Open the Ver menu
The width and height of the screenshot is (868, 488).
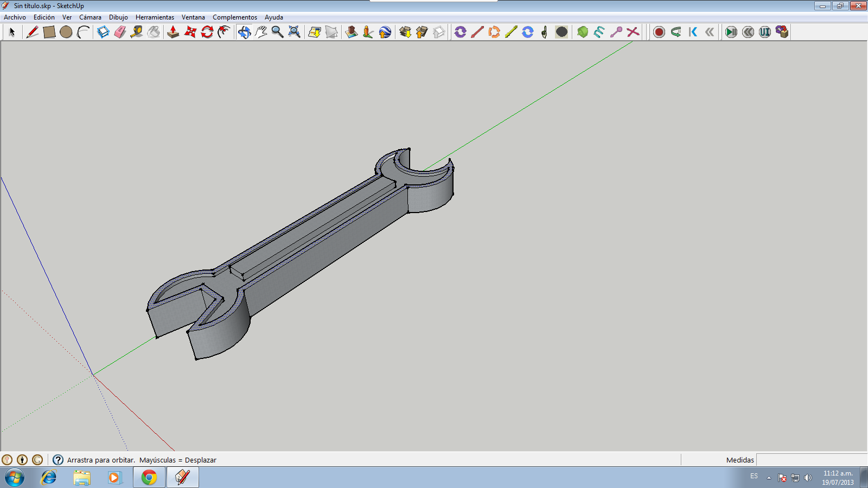pyautogui.click(x=67, y=17)
